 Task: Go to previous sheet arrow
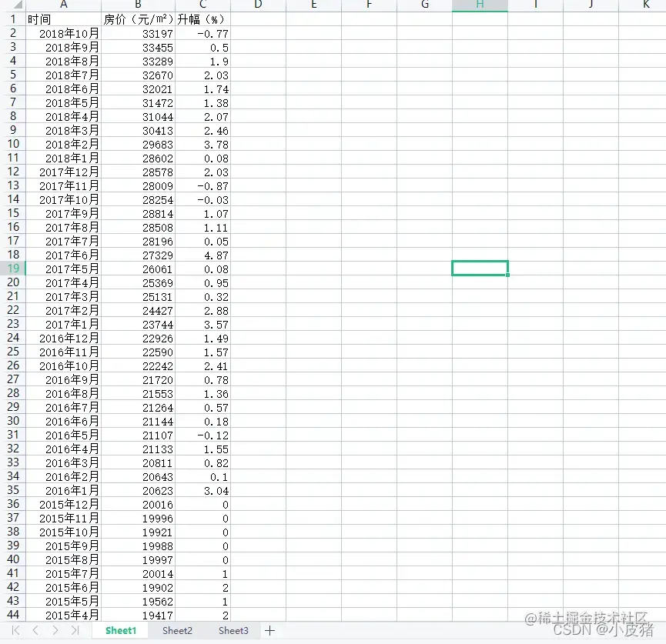[35, 630]
